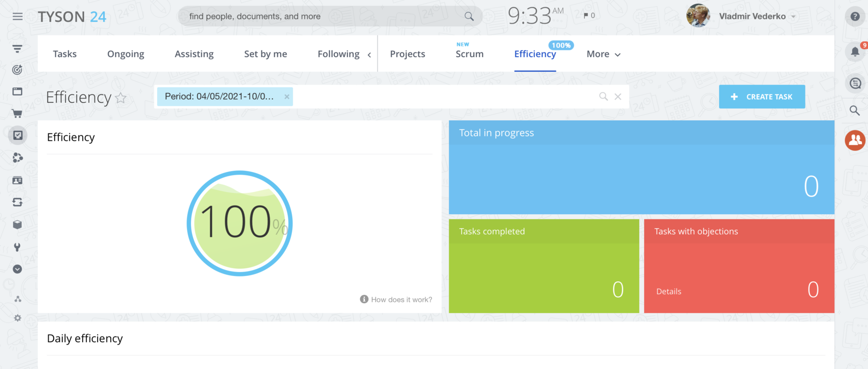This screenshot has height=369, width=868.
Task: Open the help question mark icon
Action: (855, 17)
